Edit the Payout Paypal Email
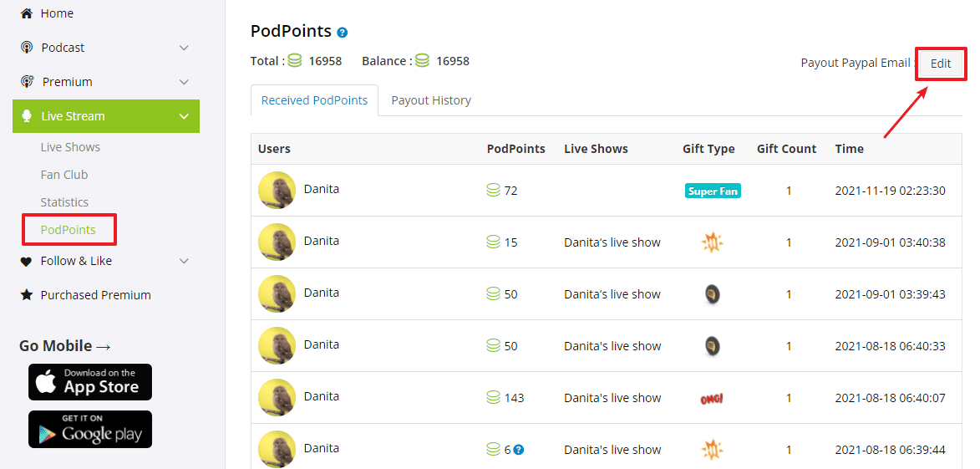This screenshot has height=469, width=980. tap(941, 64)
